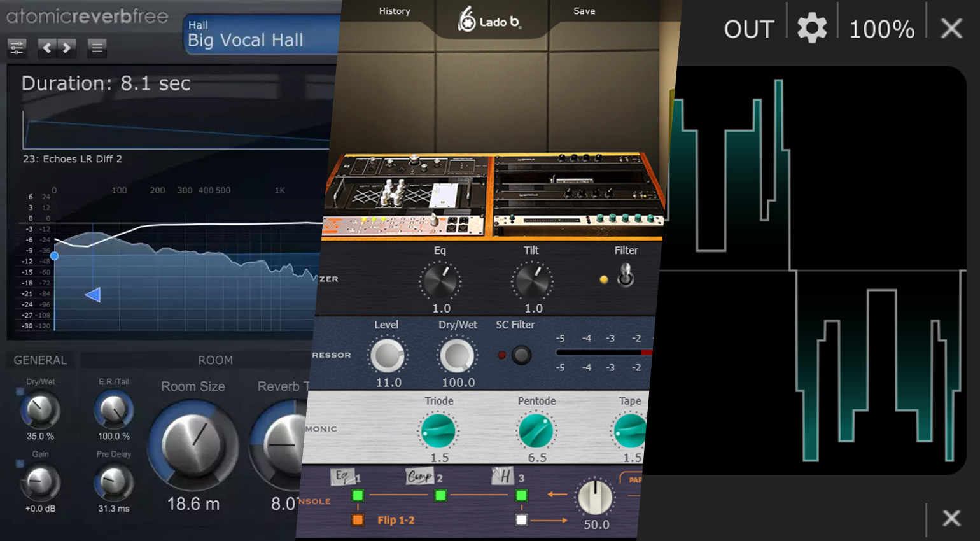This screenshot has height=541, width=980.
Task: Open the Big Vocal Hall preset dropdown
Action: pos(261,34)
